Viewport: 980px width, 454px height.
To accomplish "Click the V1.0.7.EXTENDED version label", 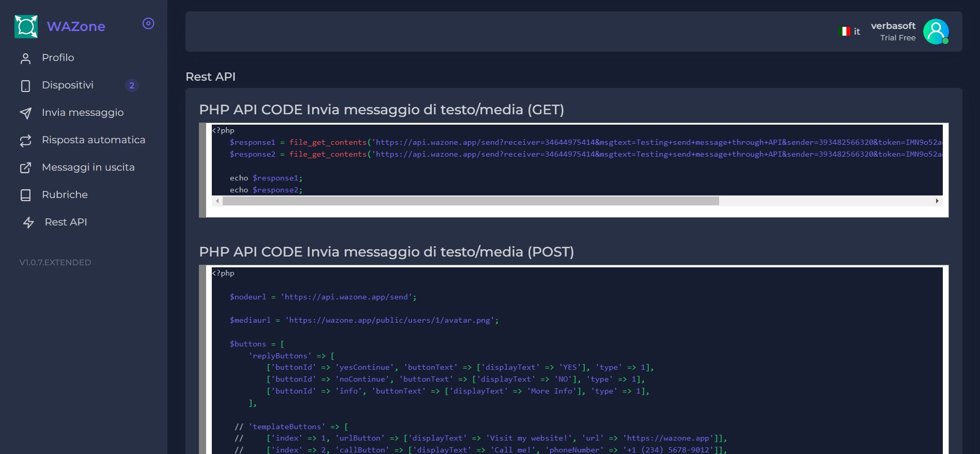I will click(x=55, y=263).
